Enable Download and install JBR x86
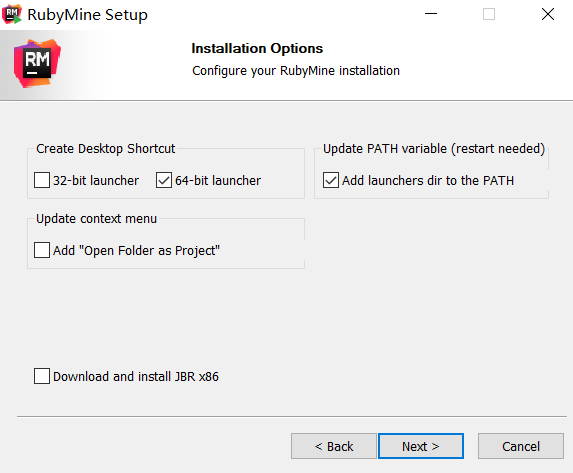This screenshot has width=573, height=473. (x=42, y=376)
